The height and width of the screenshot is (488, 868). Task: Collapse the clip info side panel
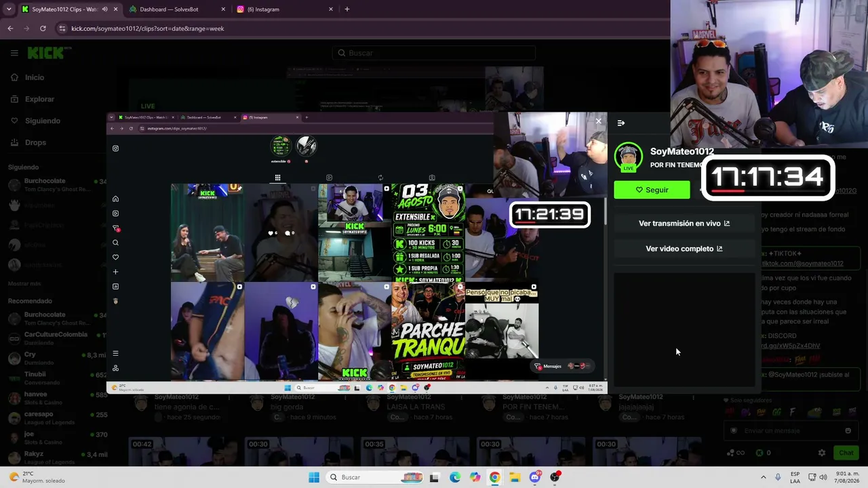click(621, 123)
